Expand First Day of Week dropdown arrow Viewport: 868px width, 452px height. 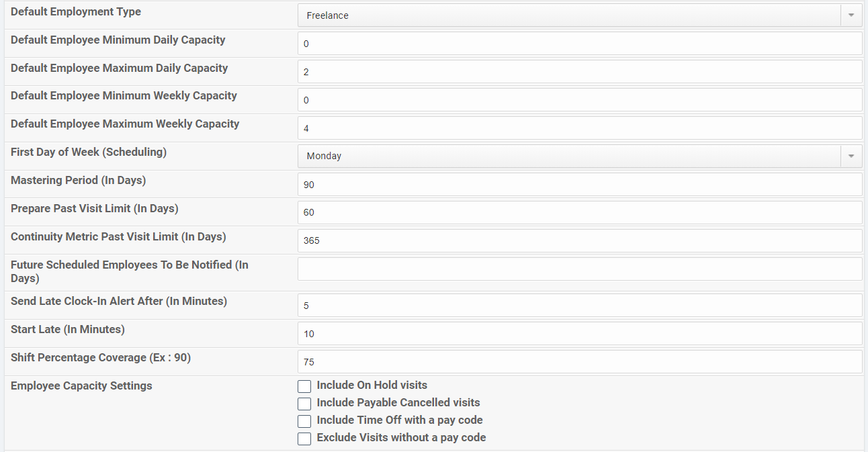(851, 156)
